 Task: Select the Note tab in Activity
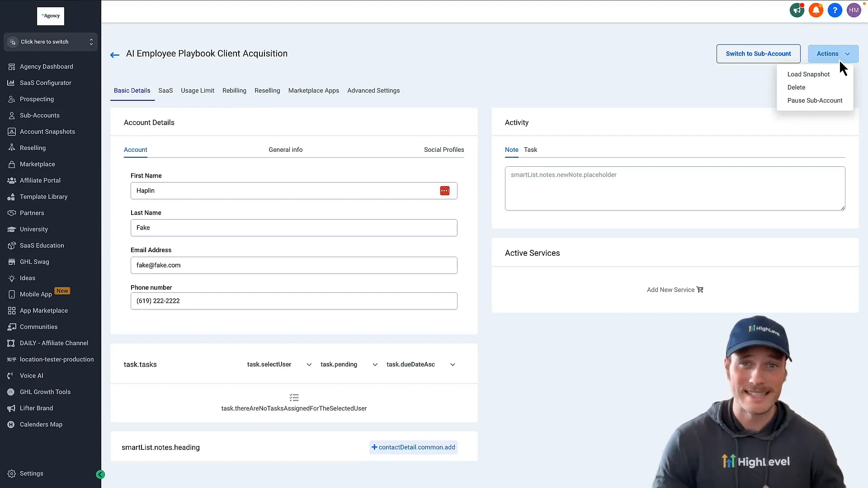[x=512, y=150]
